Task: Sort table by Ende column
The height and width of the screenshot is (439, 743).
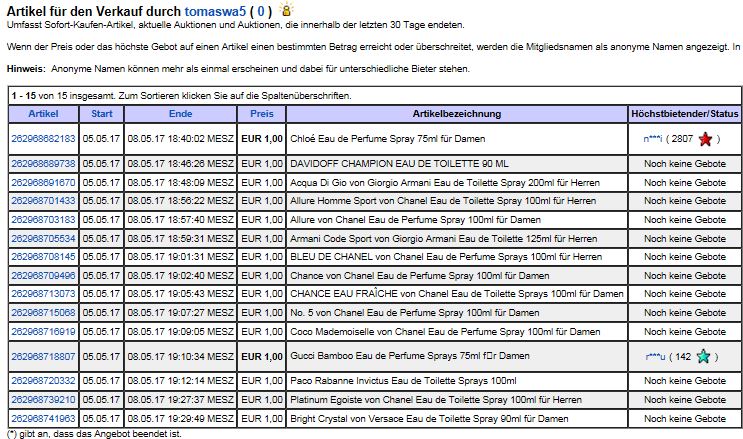Action: (181, 114)
